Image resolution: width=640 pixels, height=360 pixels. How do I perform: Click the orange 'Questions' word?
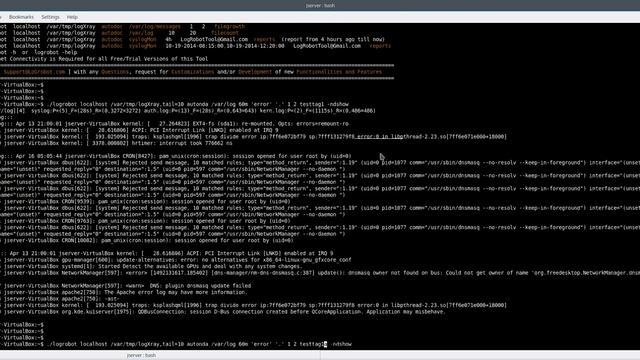[x=115, y=72]
